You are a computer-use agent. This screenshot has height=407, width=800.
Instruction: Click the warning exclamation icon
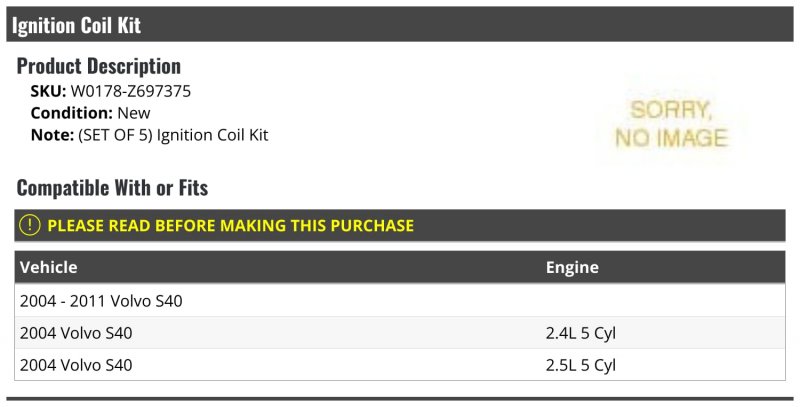30,225
